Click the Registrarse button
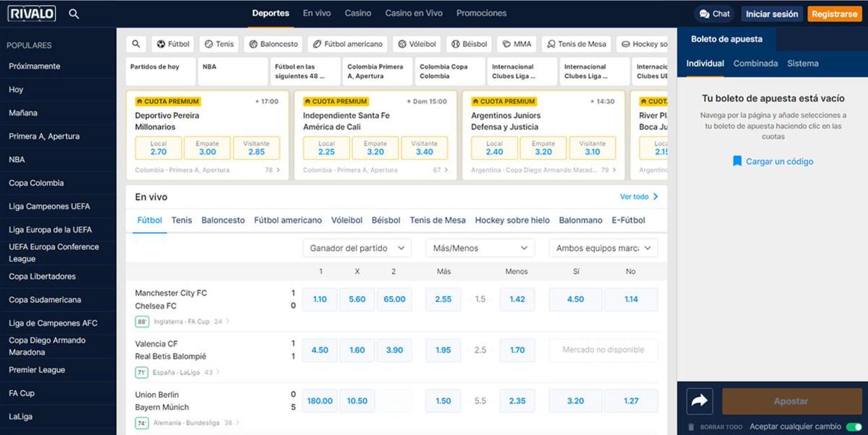 834,14
